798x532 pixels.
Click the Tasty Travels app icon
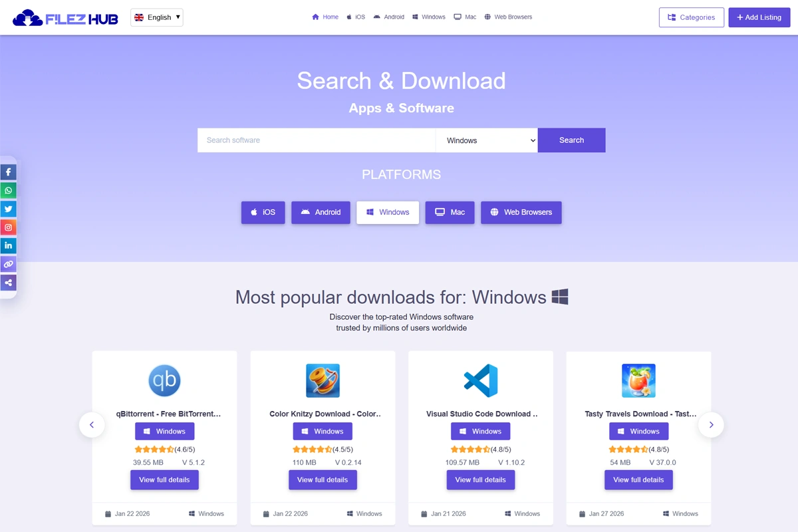638,380
